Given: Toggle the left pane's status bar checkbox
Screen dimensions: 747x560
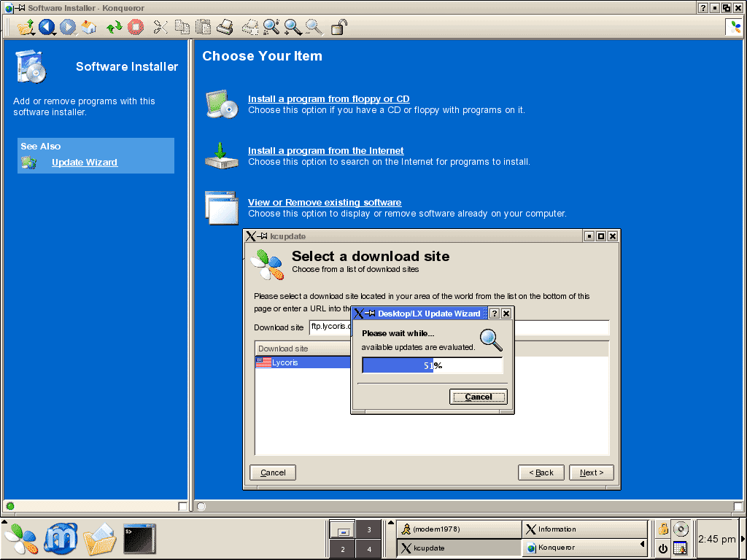Looking at the screenshot, I should pyautogui.click(x=182, y=506).
